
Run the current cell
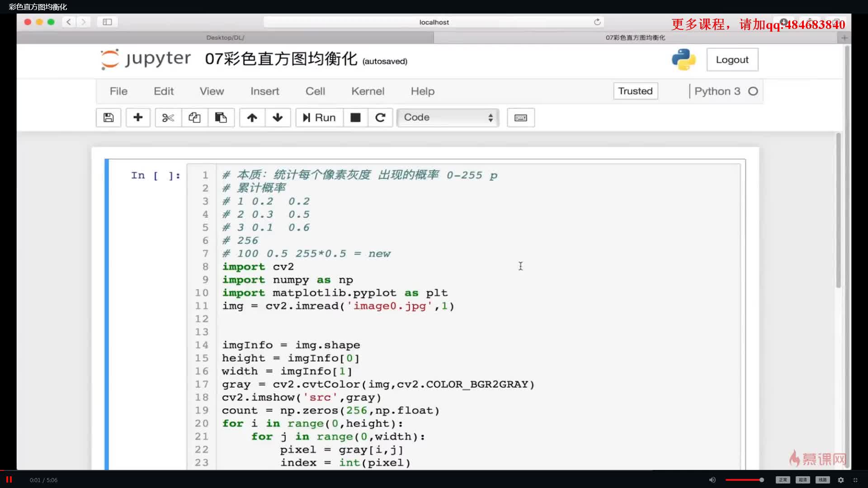pos(319,117)
